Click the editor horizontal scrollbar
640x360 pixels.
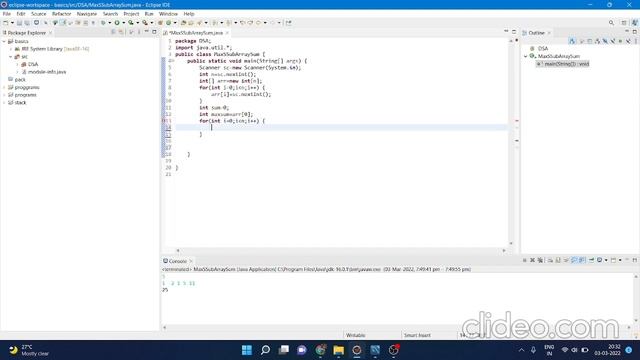pos(341,250)
